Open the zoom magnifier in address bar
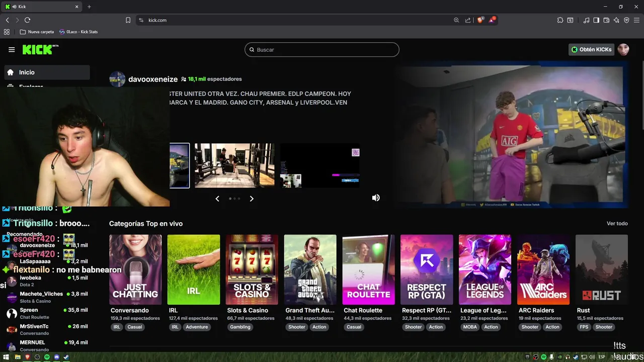This screenshot has height=362, width=644. click(456, 20)
